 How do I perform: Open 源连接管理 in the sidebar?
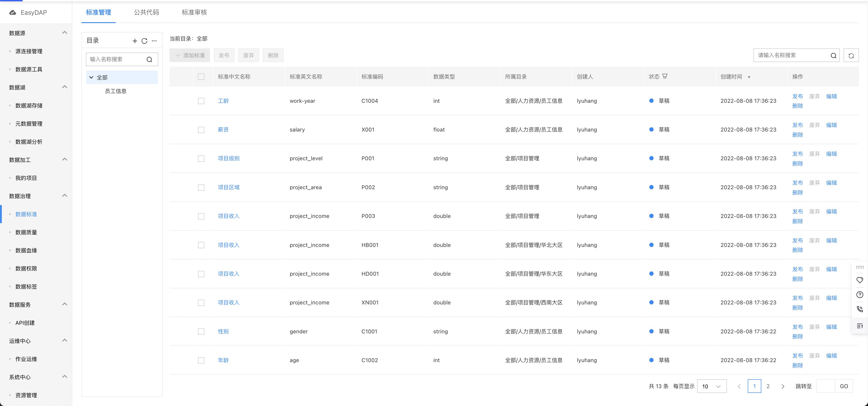point(29,51)
